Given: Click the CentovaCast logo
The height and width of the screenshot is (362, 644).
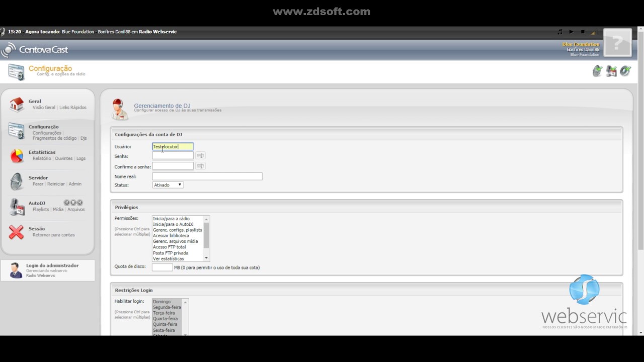Looking at the screenshot, I should tap(34, 49).
